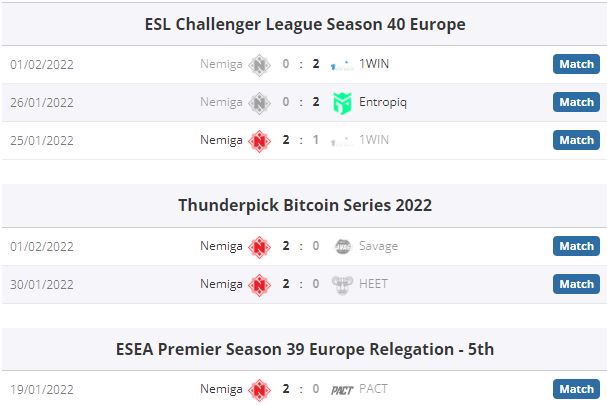
Task: Open Match page for Nemiga vs HEET
Action: pyautogui.click(x=576, y=284)
